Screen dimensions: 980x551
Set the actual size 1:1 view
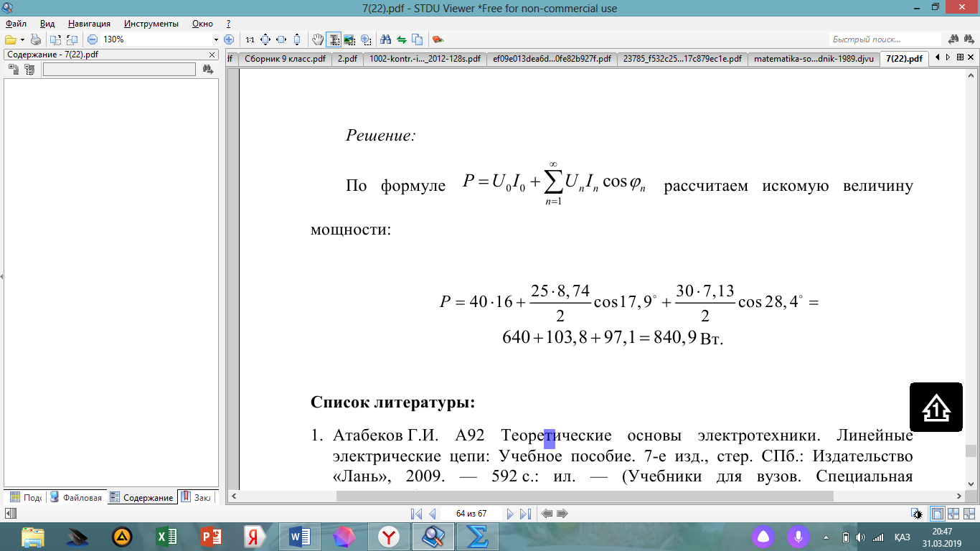coord(250,39)
